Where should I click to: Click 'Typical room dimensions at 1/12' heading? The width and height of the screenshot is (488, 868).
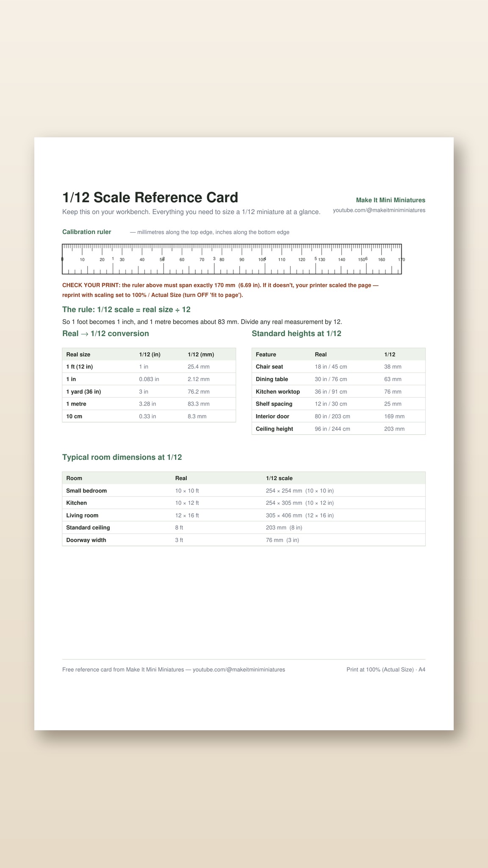point(122,457)
